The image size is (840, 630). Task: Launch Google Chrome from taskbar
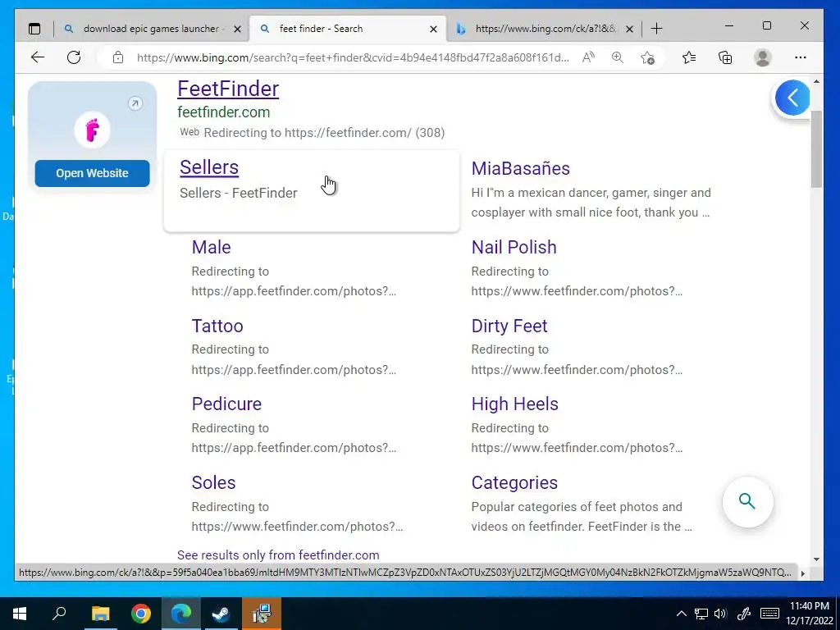coord(141,614)
